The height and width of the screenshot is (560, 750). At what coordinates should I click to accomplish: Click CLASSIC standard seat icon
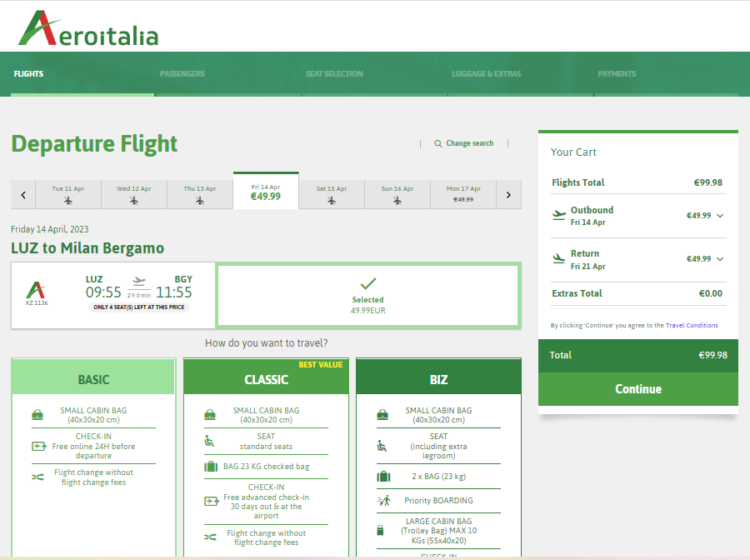click(x=209, y=441)
